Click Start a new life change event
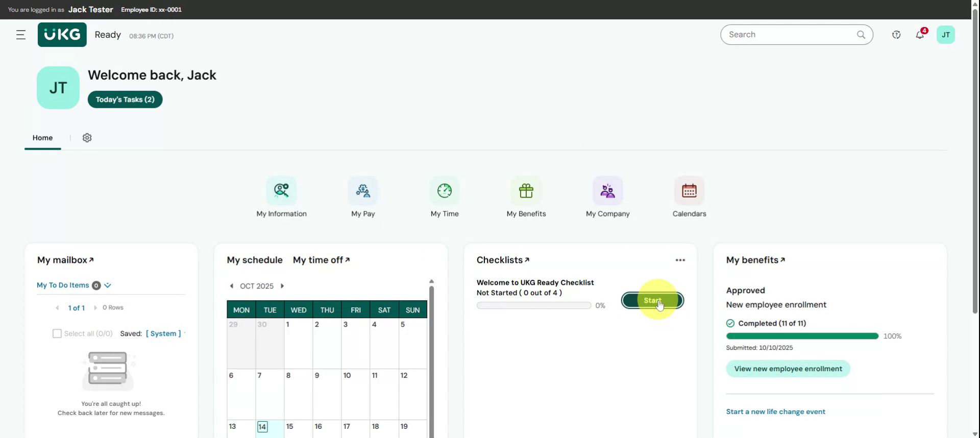 point(775,411)
